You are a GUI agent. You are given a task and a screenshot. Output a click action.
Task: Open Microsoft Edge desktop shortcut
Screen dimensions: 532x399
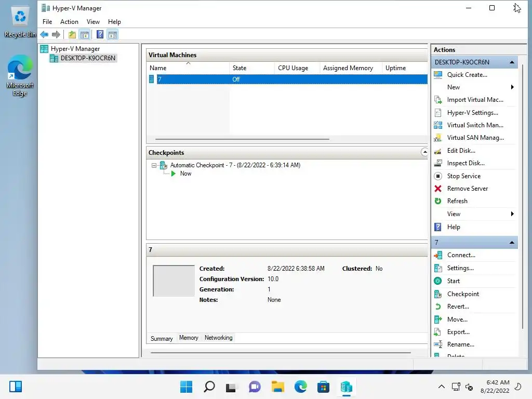pyautogui.click(x=20, y=76)
